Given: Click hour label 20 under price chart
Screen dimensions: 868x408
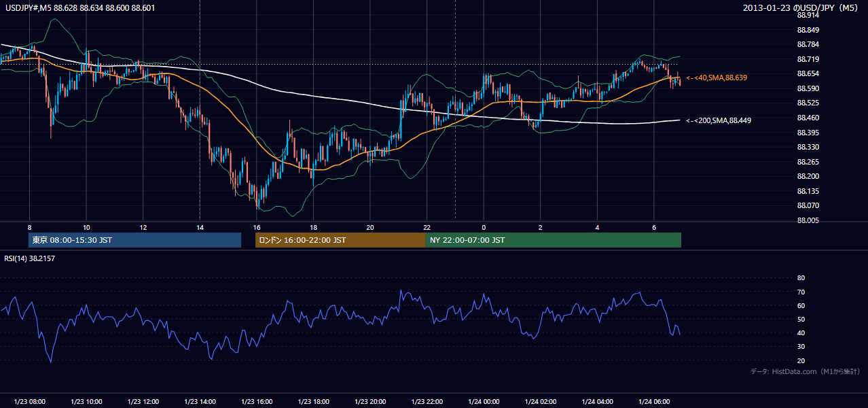Looking at the screenshot, I should click(370, 227).
